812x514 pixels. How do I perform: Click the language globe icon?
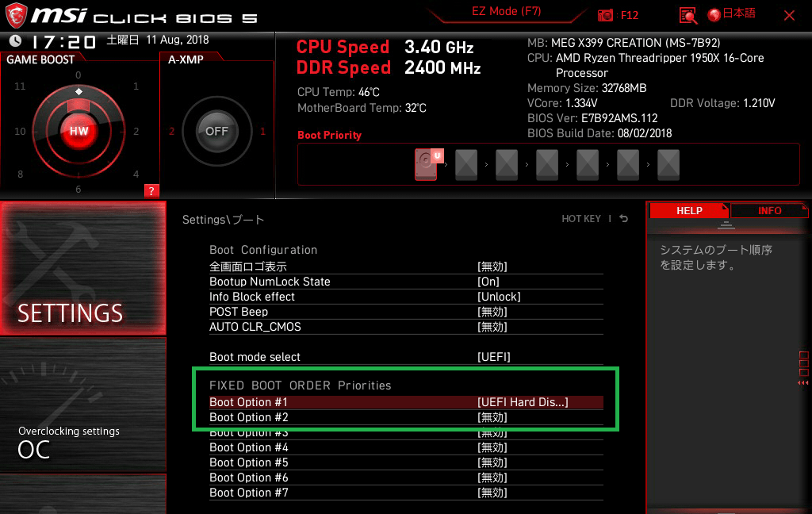714,15
